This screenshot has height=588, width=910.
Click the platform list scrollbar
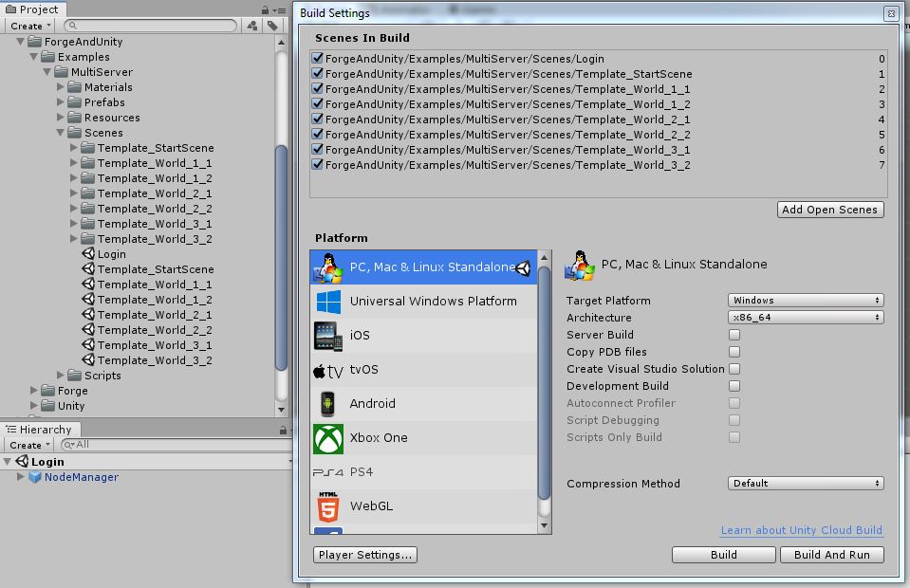pos(544,379)
